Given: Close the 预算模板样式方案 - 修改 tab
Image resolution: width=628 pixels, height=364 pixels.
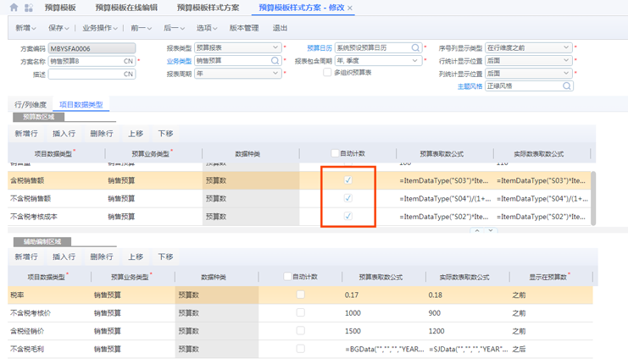Looking at the screenshot, I should [351, 8].
